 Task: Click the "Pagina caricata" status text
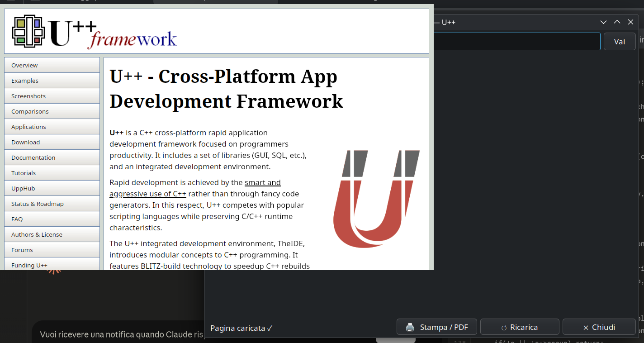point(241,328)
